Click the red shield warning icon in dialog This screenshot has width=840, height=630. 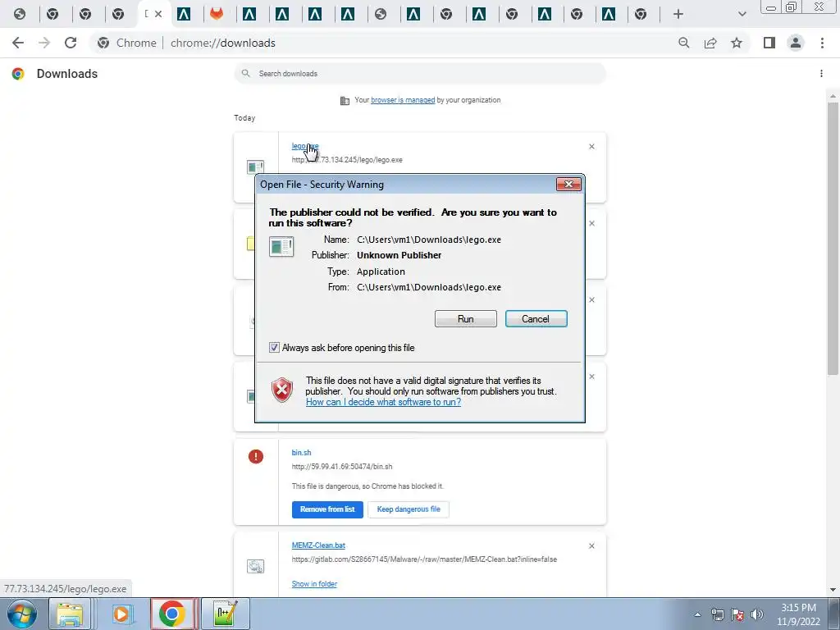[x=282, y=390]
